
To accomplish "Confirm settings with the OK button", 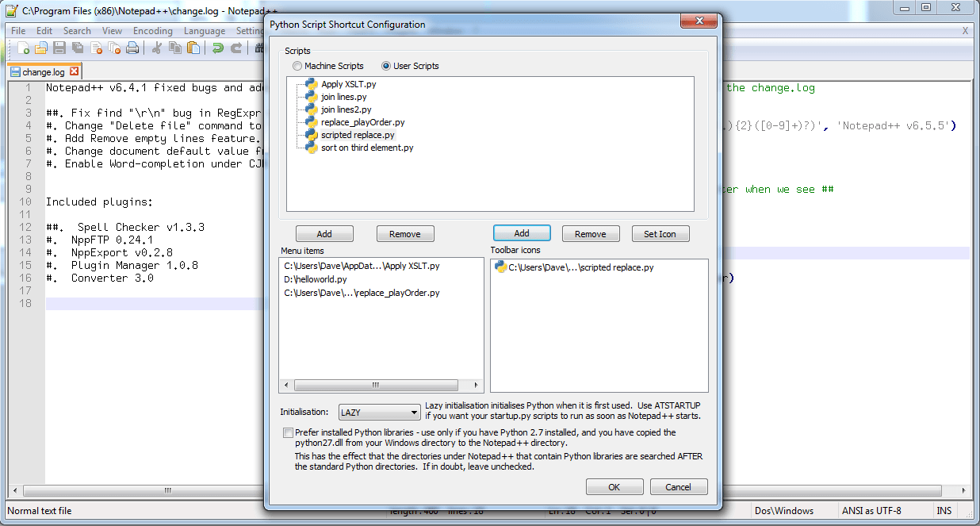I will (x=614, y=486).
